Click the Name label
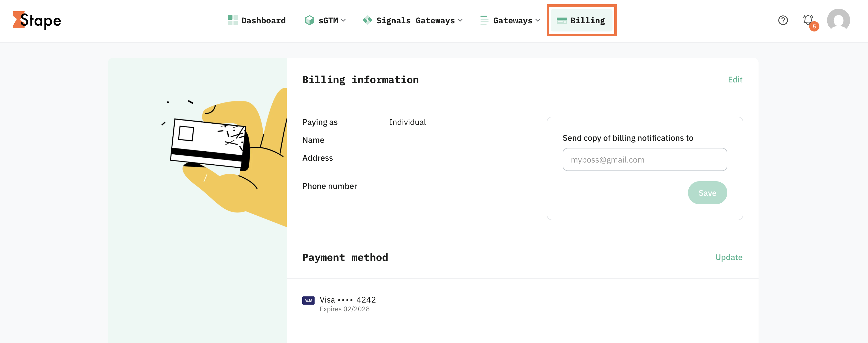 click(313, 140)
